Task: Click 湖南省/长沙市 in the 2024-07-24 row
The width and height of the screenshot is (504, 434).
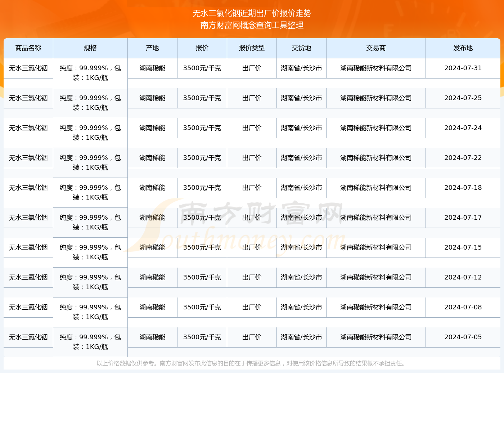Action: tap(302, 128)
